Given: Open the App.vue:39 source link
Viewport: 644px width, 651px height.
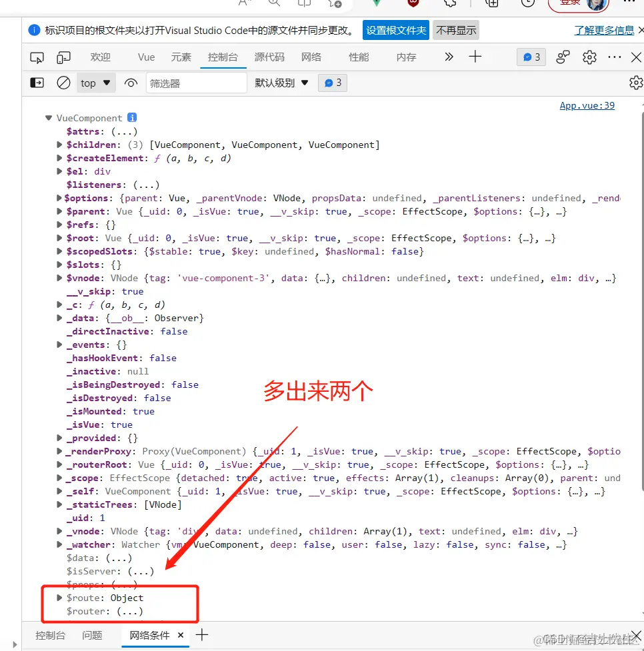Looking at the screenshot, I should tap(587, 105).
